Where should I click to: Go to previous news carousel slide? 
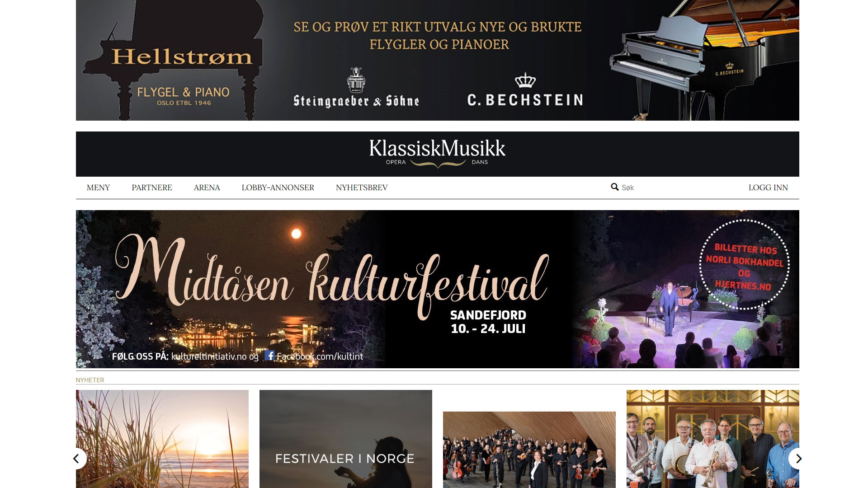click(76, 459)
